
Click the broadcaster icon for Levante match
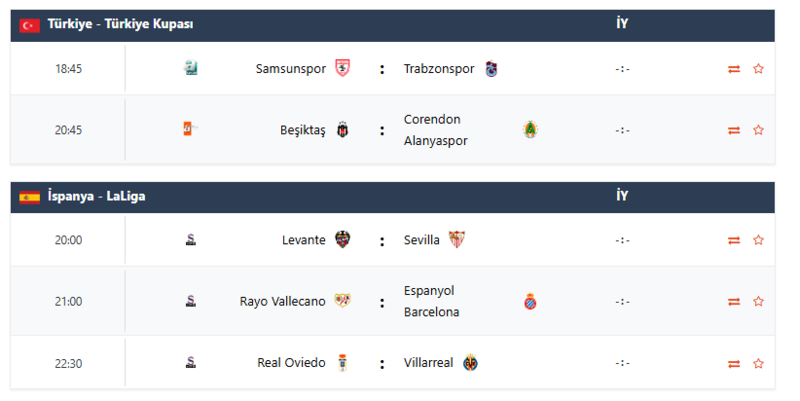[190, 240]
